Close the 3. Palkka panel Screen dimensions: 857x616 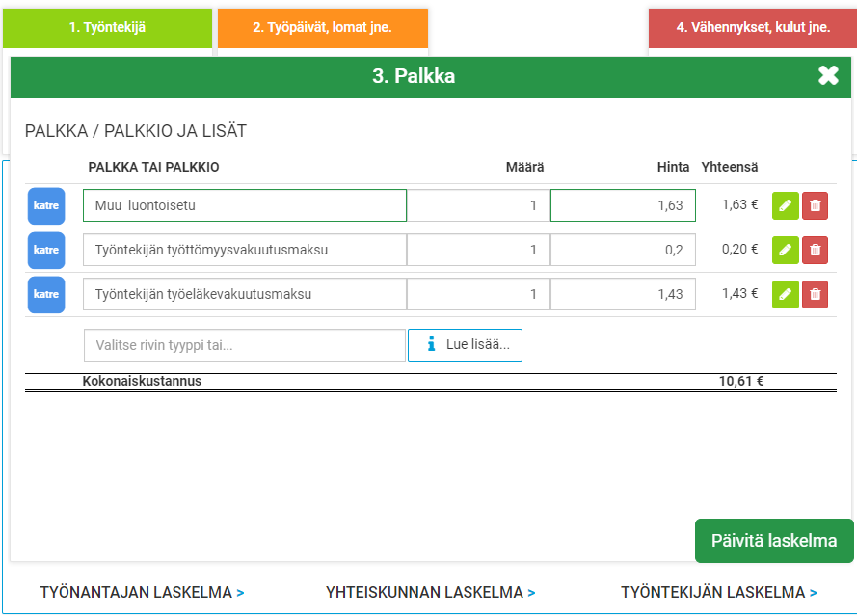coord(828,76)
